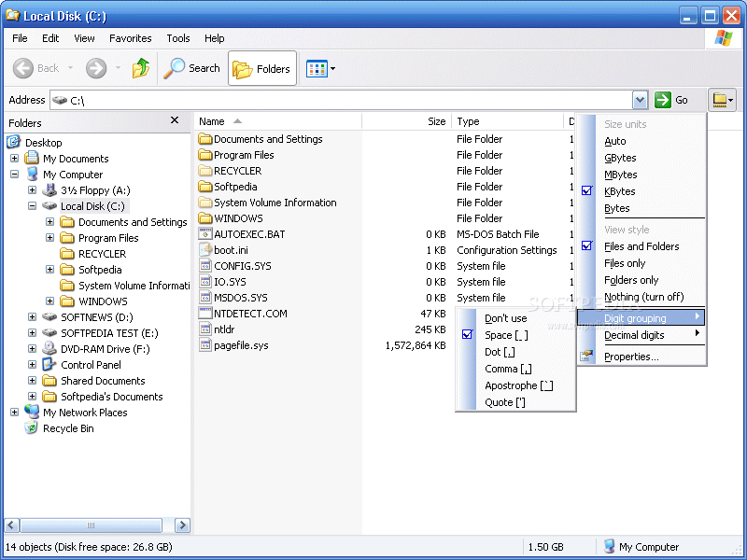
Task: Sort by the Type column header
Action: point(508,121)
